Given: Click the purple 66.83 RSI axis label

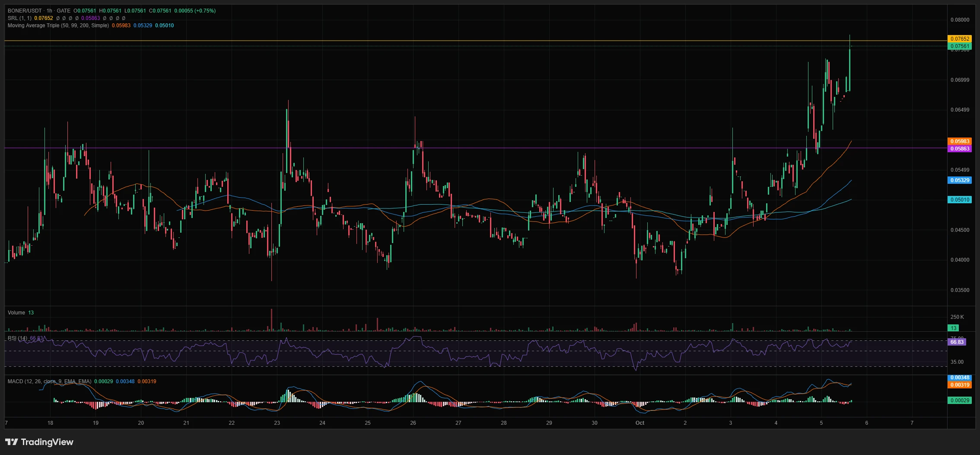Looking at the screenshot, I should tap(957, 342).
